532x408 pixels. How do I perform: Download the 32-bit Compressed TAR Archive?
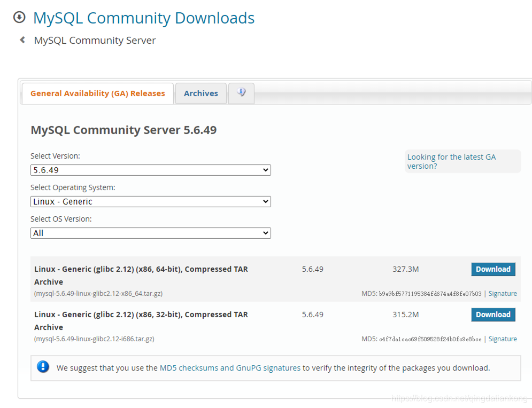493,315
